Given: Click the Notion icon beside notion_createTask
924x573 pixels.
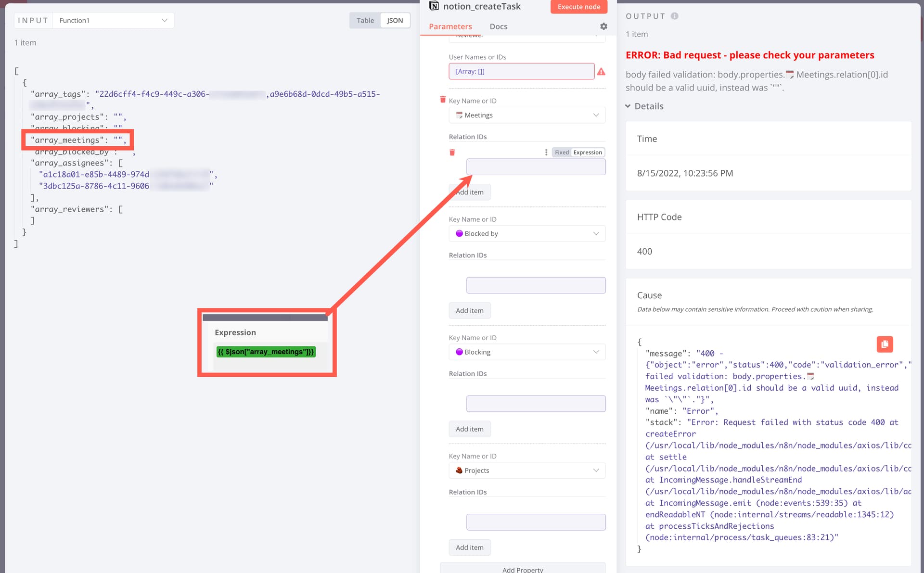Looking at the screenshot, I should coord(434,6).
